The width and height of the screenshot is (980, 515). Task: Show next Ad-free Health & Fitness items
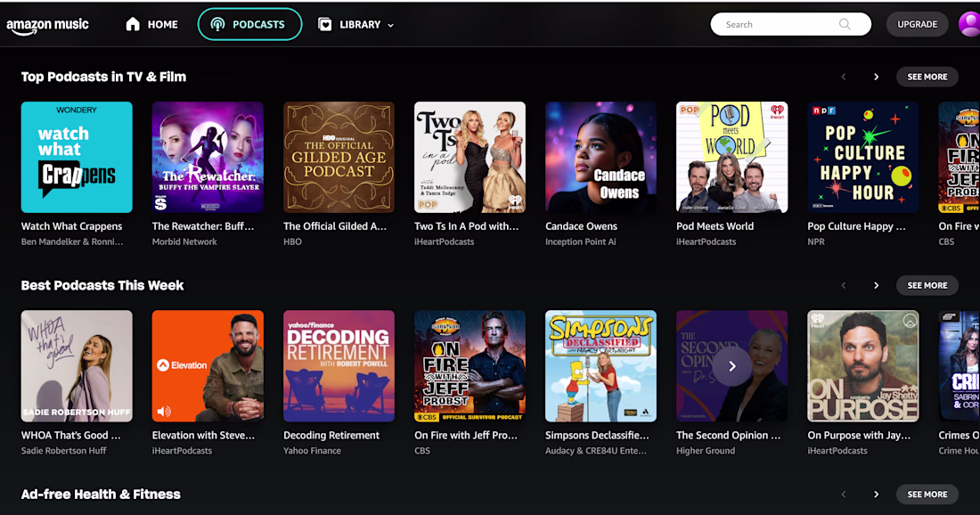[x=877, y=495]
